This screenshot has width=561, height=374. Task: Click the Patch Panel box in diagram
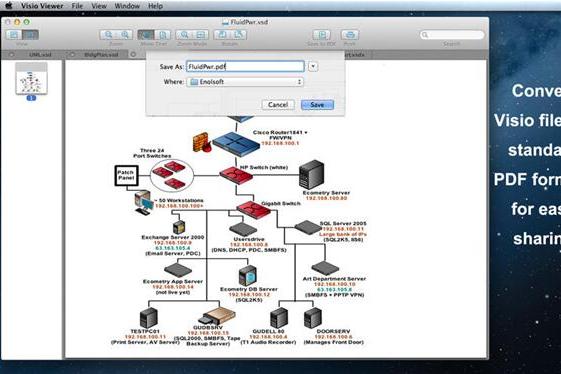coord(126,175)
